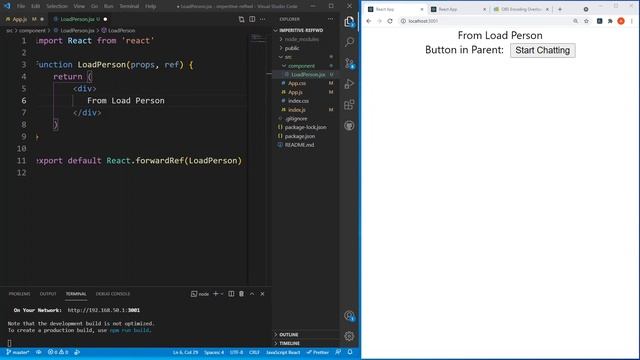Image resolution: width=640 pixels, height=360 pixels.
Task: Open App.css in the Explorer
Action: pyautogui.click(x=297, y=83)
